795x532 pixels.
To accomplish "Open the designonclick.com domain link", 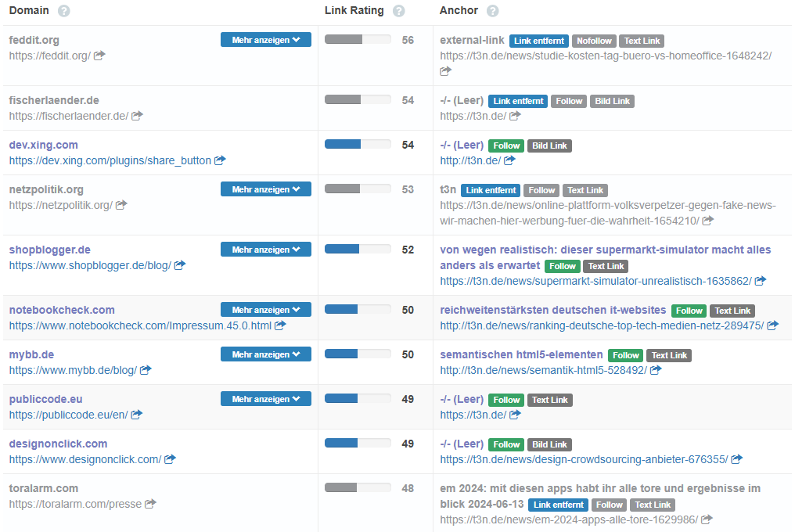I will tap(59, 444).
